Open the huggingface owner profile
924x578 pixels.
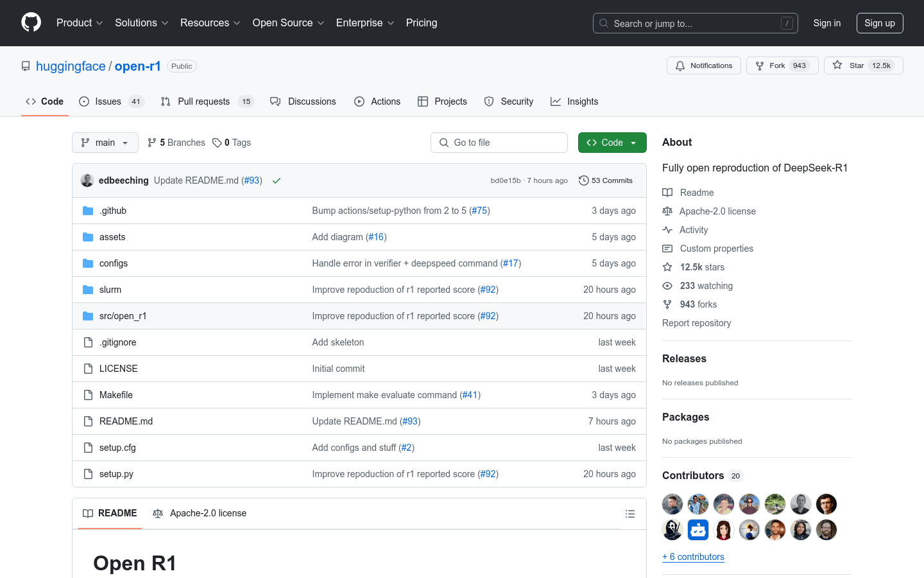click(x=71, y=66)
